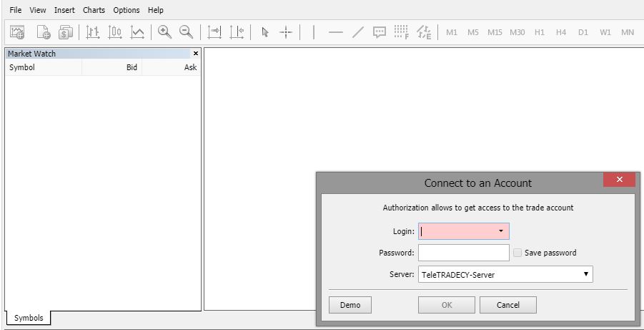The width and height of the screenshot is (644, 330).
Task: Set timeframe to M15
Action: point(495,32)
